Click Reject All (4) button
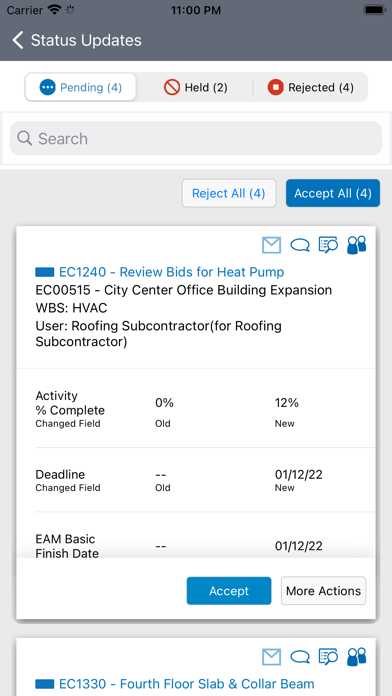The height and width of the screenshot is (696, 392). 229,194
